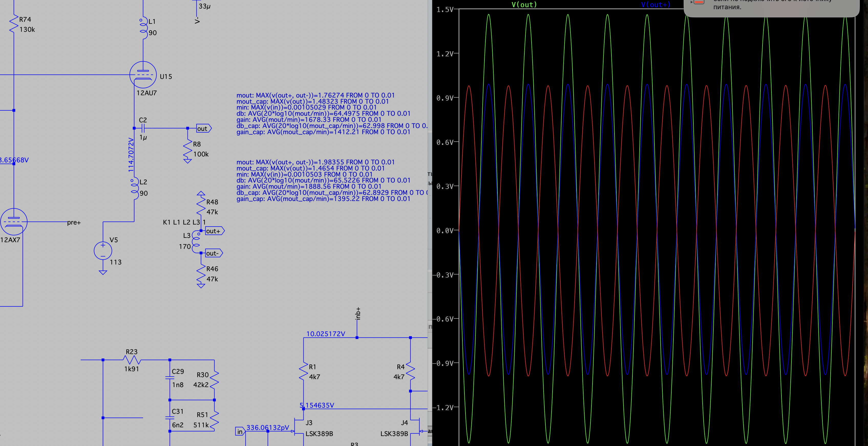Click the V(out+) trace label
Image resolution: width=868 pixels, height=446 pixels.
pyautogui.click(x=655, y=5)
